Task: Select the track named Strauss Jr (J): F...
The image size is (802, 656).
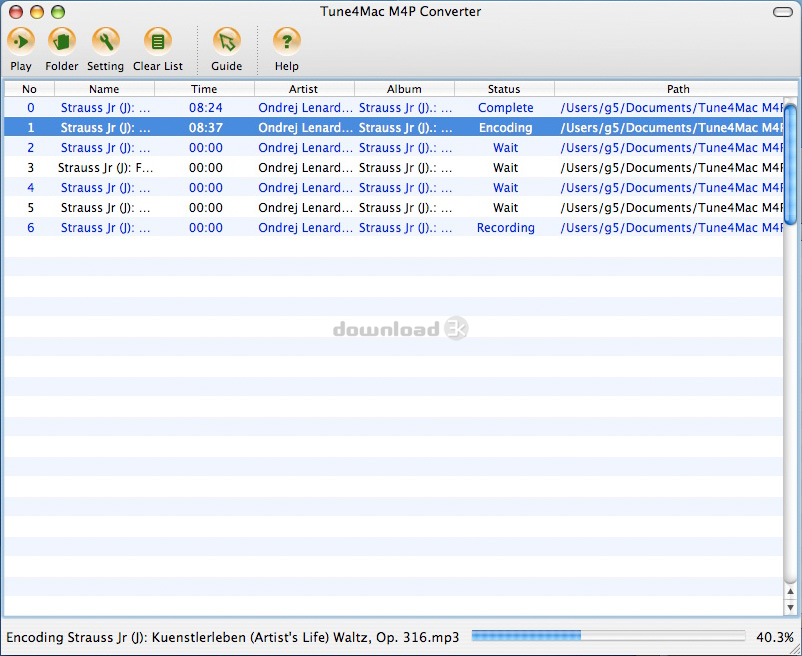Action: pos(393,168)
